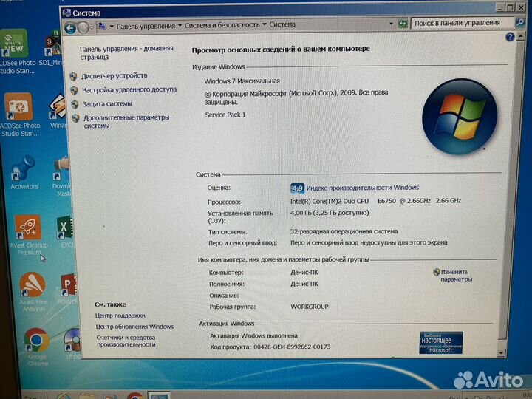This screenshot has width=532, height=399.
Task: Open Индекс производительности Windows link
Action: 363,188
